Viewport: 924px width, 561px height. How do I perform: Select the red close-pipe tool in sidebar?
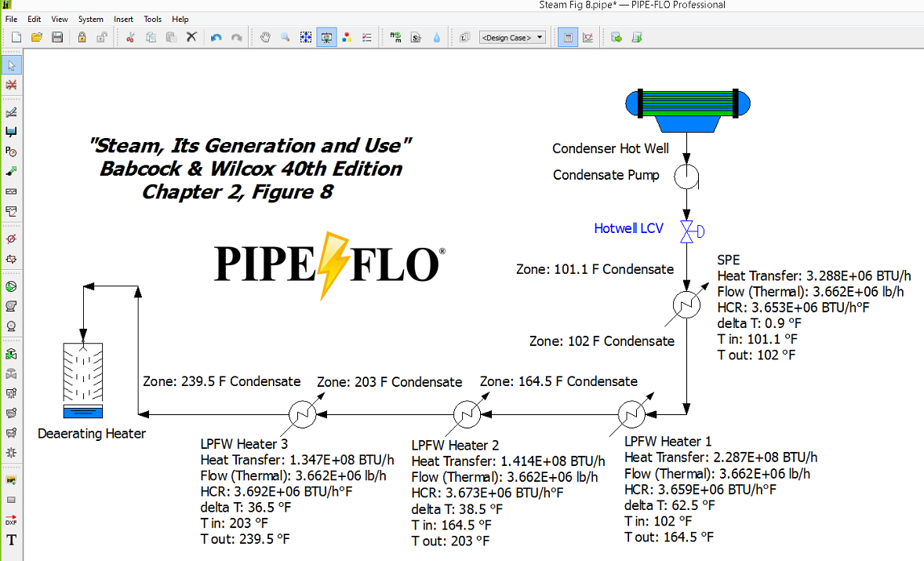coord(11,85)
